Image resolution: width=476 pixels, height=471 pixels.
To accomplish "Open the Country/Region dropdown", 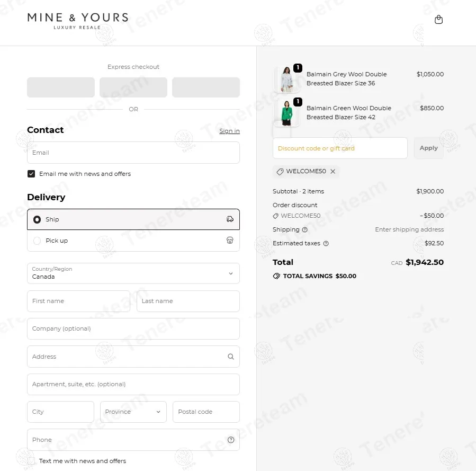I will click(x=133, y=273).
